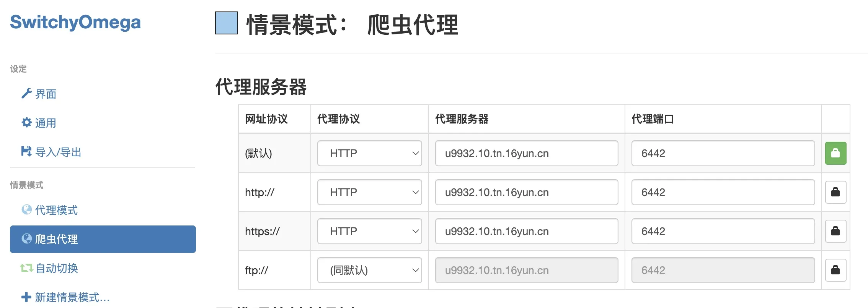
Task: Click the http:// row label
Action: pyautogui.click(x=259, y=192)
